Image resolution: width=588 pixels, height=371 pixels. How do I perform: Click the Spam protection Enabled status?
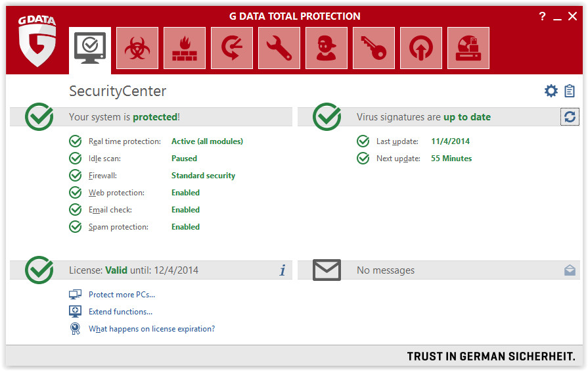(x=186, y=227)
